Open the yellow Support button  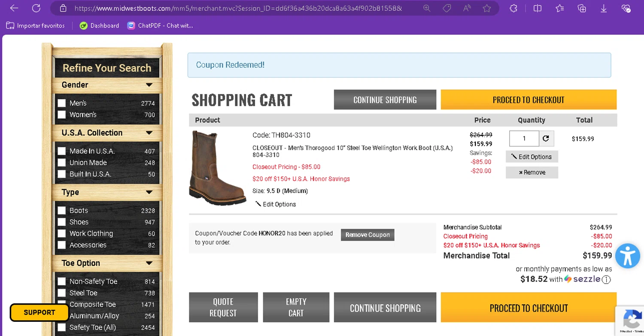point(39,312)
